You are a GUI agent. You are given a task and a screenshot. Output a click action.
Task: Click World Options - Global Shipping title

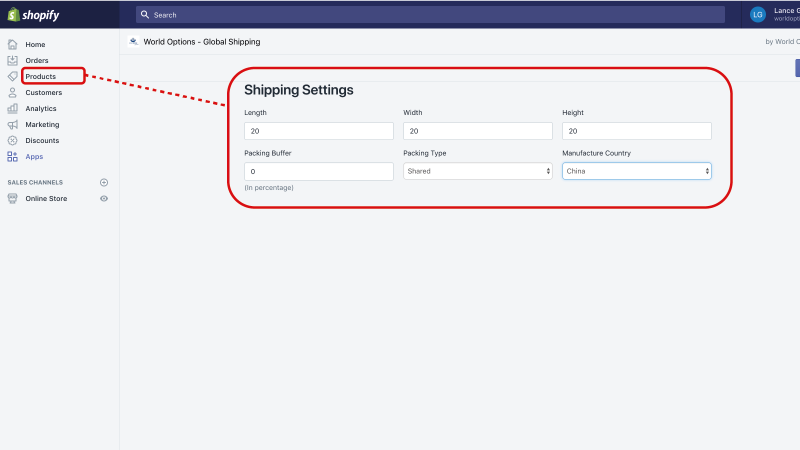point(202,42)
